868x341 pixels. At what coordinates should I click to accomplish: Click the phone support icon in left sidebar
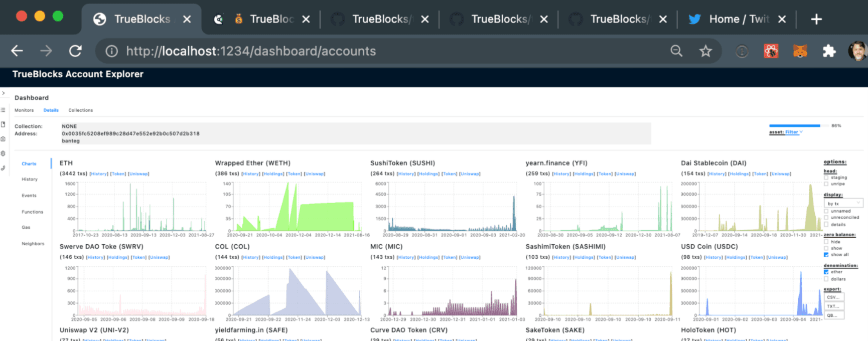coord(3,168)
